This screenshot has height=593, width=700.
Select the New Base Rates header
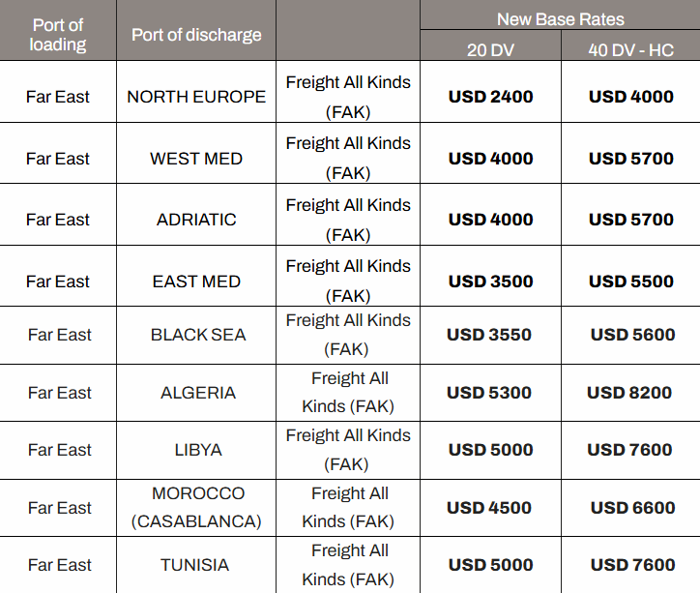pos(560,19)
